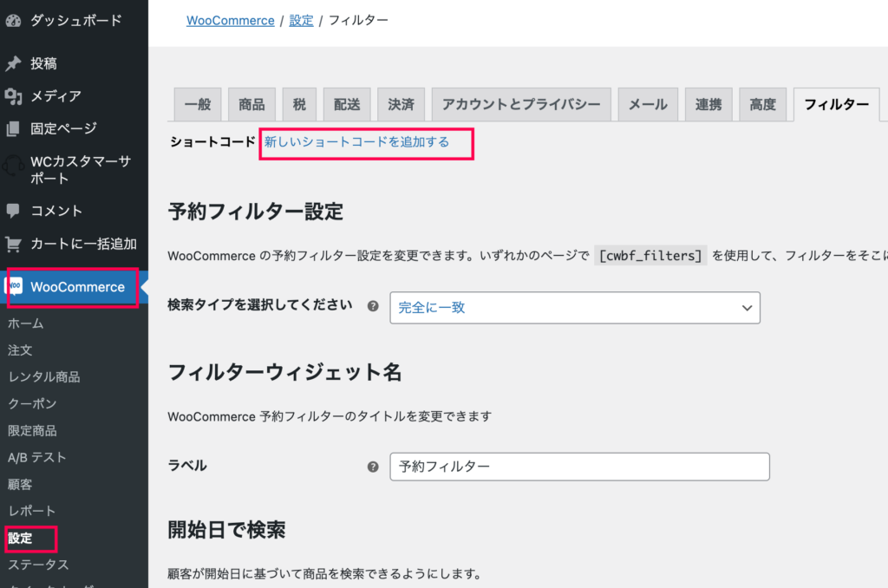Click the Dashboard gauge icon
Image resolution: width=888 pixels, height=588 pixels.
[x=13, y=21]
